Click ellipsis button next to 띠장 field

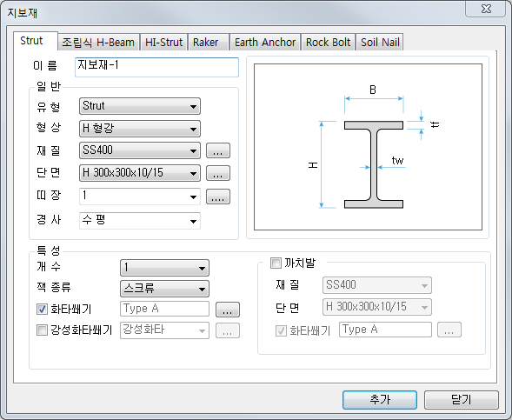tap(218, 197)
